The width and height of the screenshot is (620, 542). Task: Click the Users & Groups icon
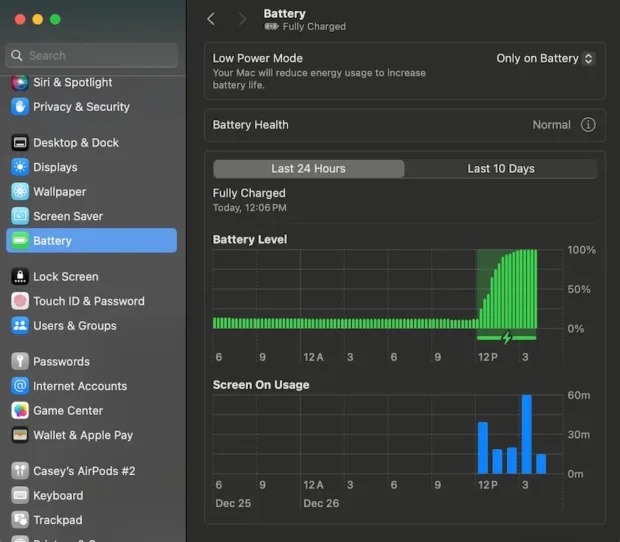pos(20,326)
